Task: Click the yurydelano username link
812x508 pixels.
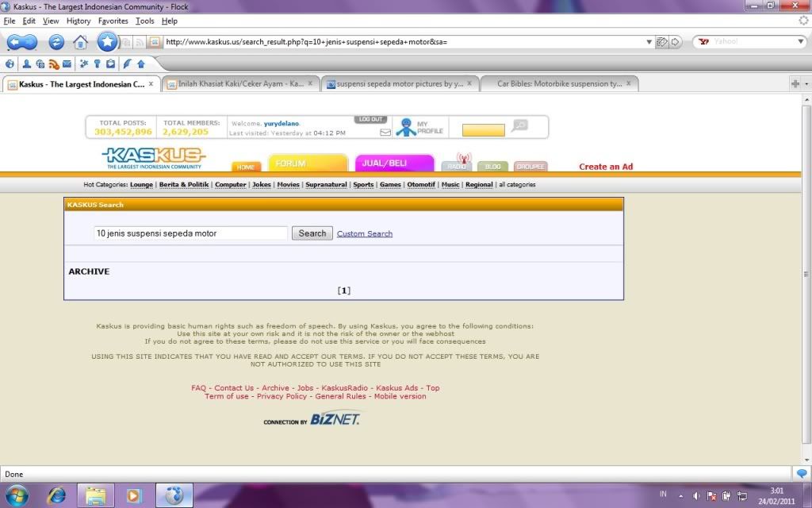Action: 282,124
